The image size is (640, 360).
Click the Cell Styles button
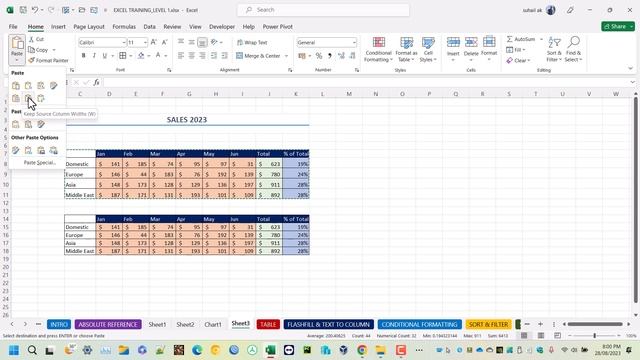[428, 49]
